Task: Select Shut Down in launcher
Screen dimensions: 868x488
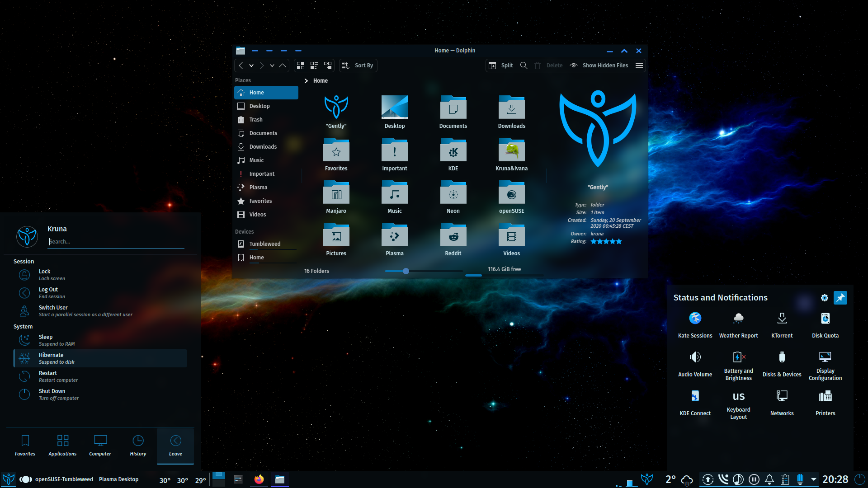Action: point(100,394)
